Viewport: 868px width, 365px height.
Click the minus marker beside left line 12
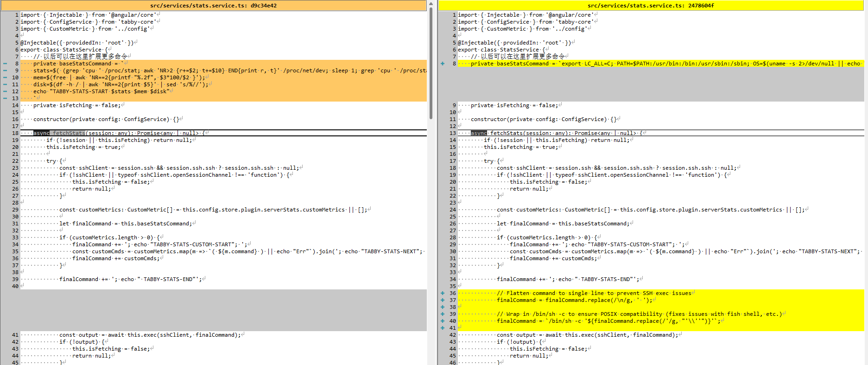point(5,91)
